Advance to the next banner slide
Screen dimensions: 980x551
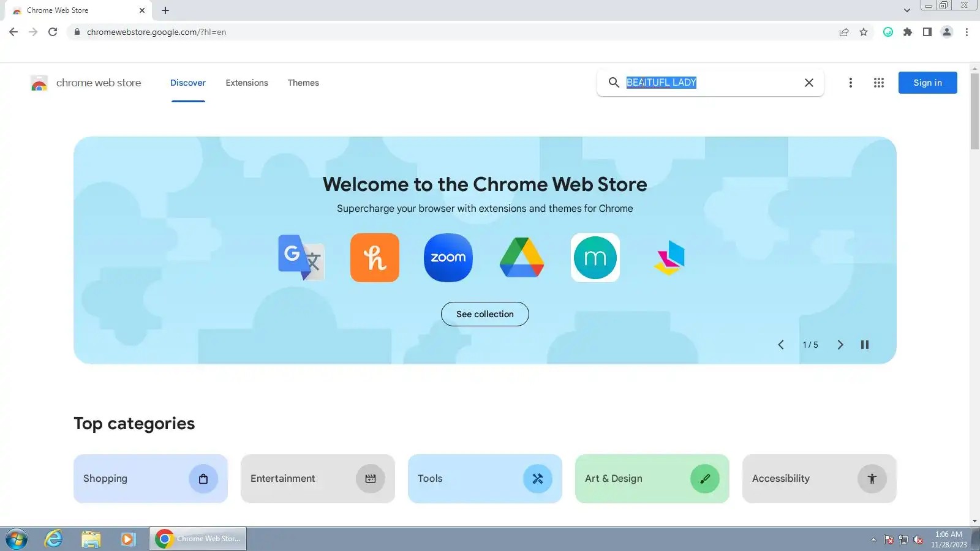[840, 345]
